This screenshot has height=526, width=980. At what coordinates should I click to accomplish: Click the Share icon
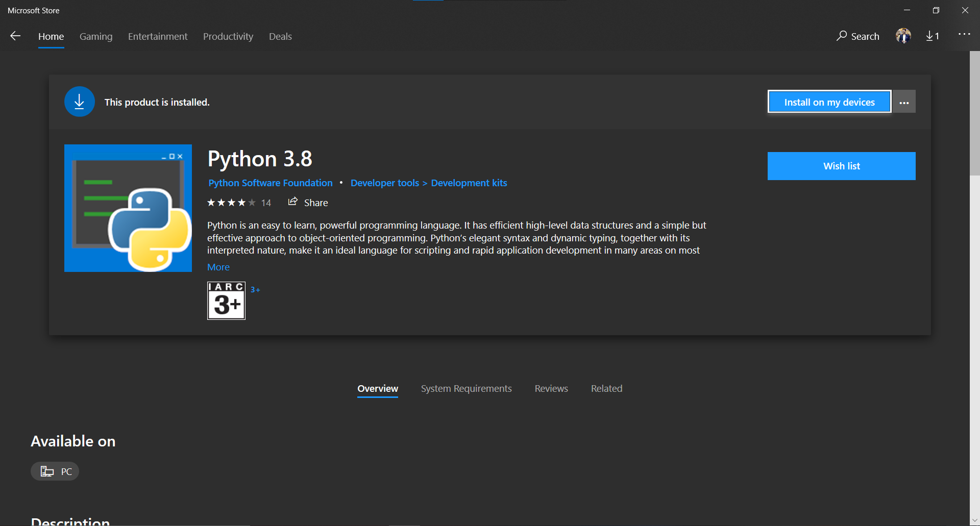[293, 202]
